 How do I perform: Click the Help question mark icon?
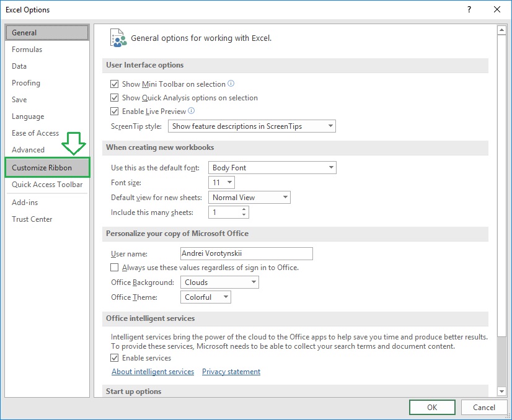[469, 9]
